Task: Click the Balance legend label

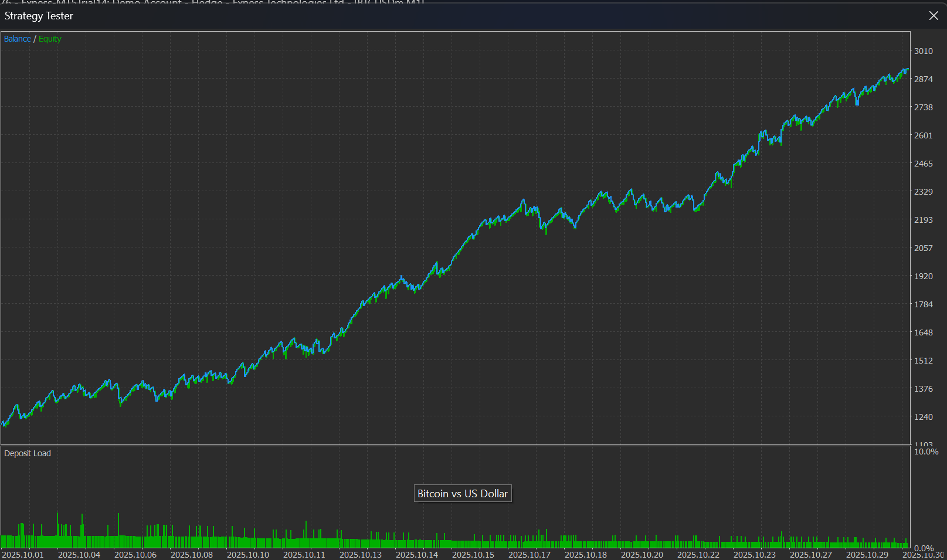Action: [18, 39]
